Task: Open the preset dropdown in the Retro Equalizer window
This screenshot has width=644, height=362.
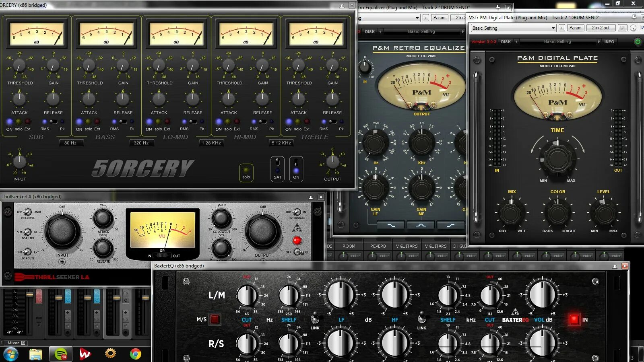Action: (x=388, y=18)
